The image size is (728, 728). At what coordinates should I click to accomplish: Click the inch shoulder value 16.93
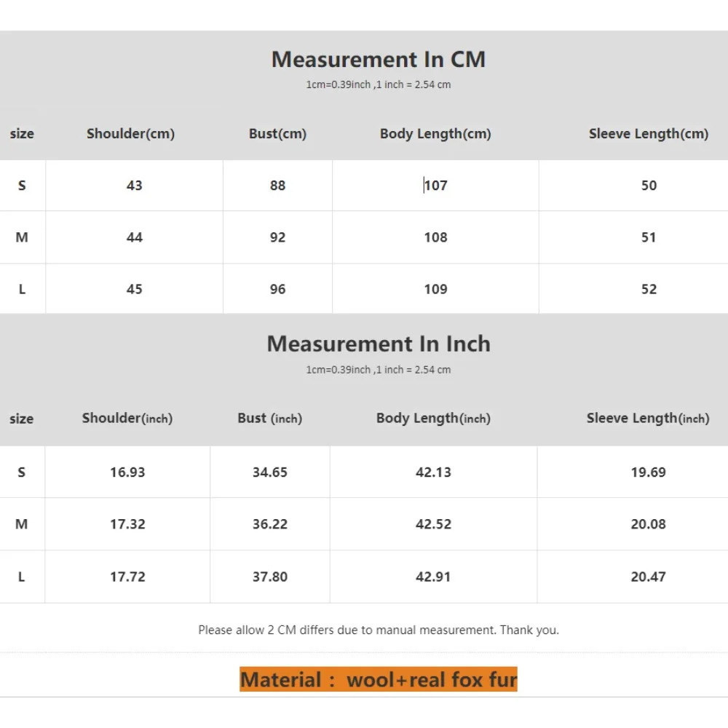click(x=127, y=472)
